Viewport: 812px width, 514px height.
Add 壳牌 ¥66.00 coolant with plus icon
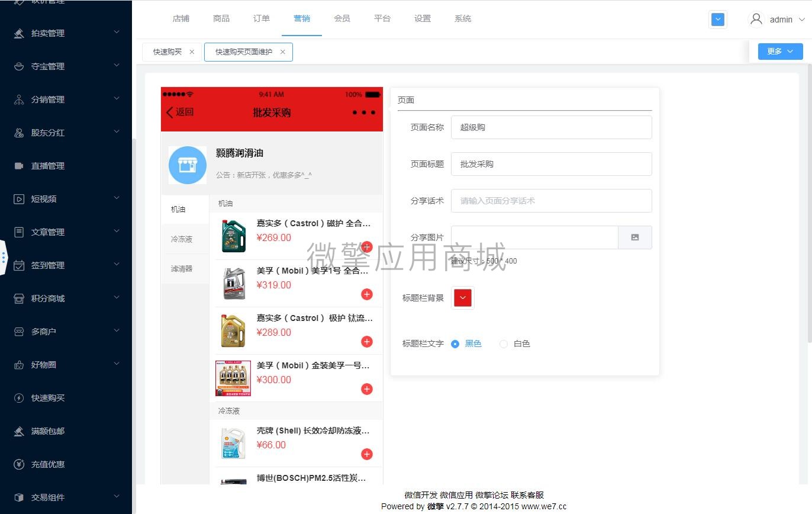[367, 454]
